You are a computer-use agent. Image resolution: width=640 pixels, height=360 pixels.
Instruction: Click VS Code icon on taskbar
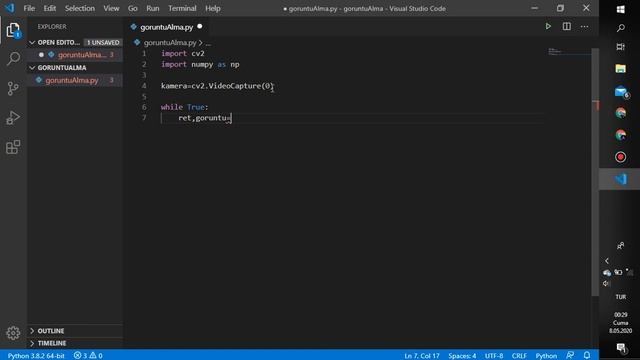620,179
